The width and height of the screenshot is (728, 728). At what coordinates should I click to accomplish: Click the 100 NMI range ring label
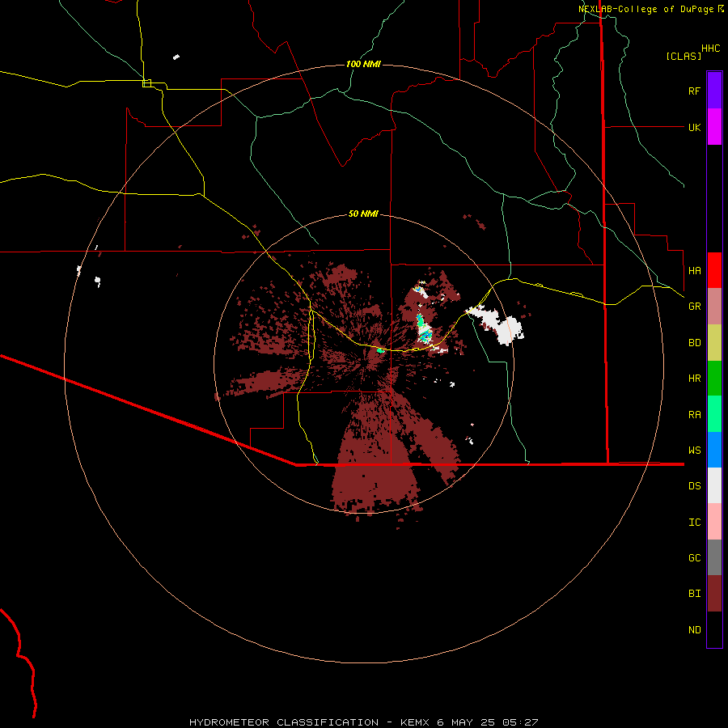[x=363, y=64]
